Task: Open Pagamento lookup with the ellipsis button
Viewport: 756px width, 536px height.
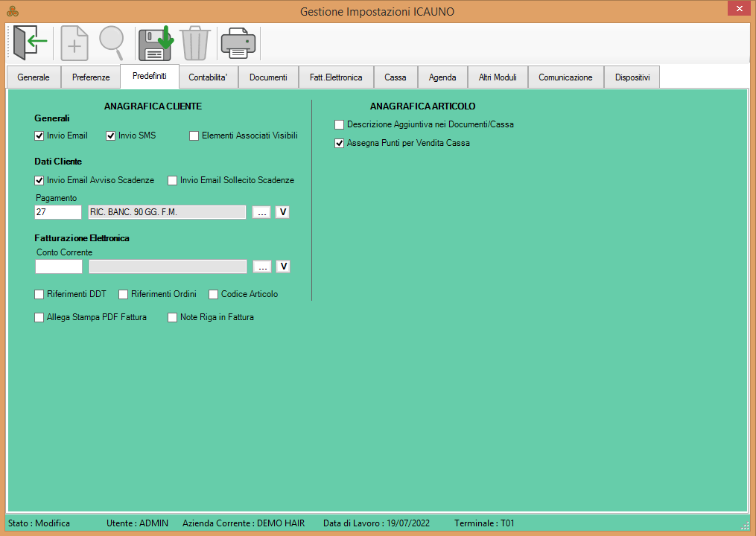Action: (261, 212)
